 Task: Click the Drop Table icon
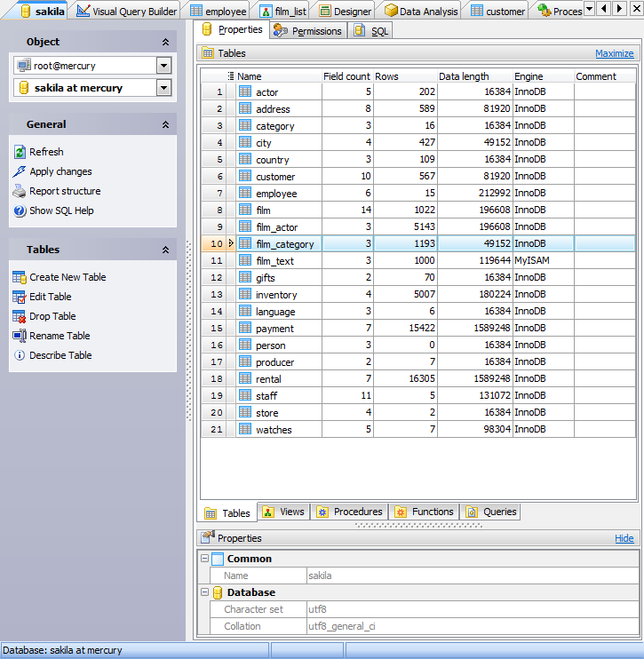[x=20, y=316]
